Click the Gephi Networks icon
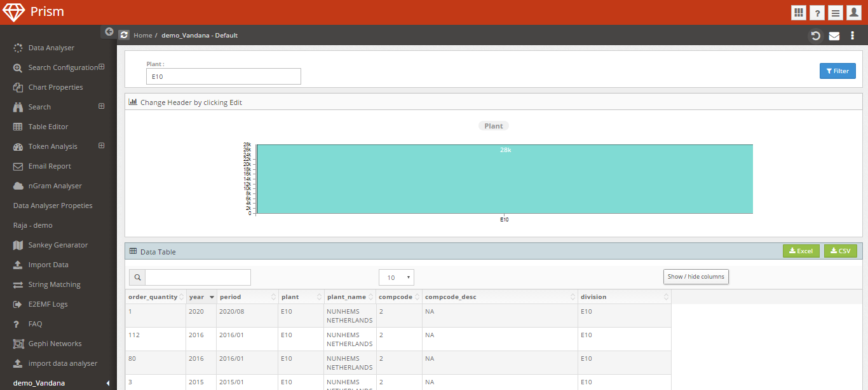 coord(18,344)
